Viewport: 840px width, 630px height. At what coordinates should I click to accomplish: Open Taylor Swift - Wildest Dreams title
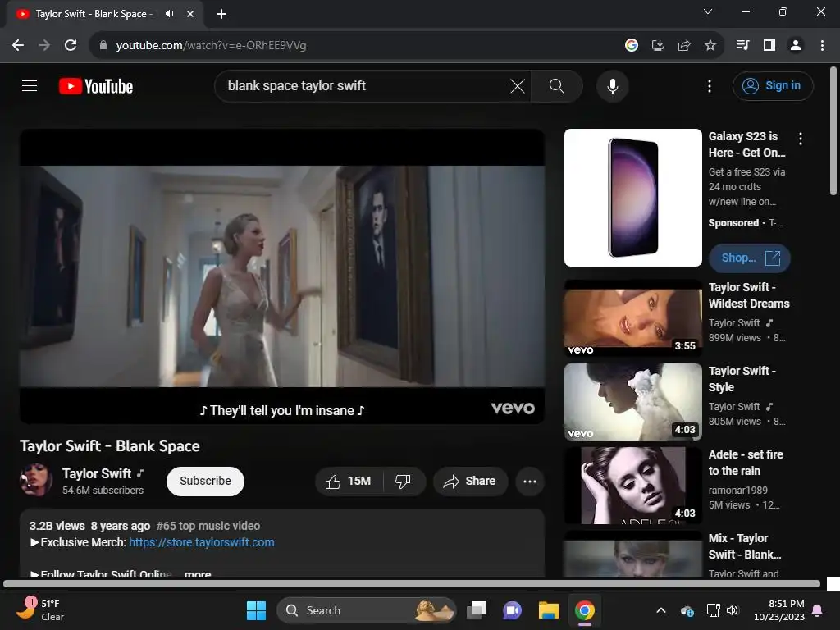tap(749, 295)
